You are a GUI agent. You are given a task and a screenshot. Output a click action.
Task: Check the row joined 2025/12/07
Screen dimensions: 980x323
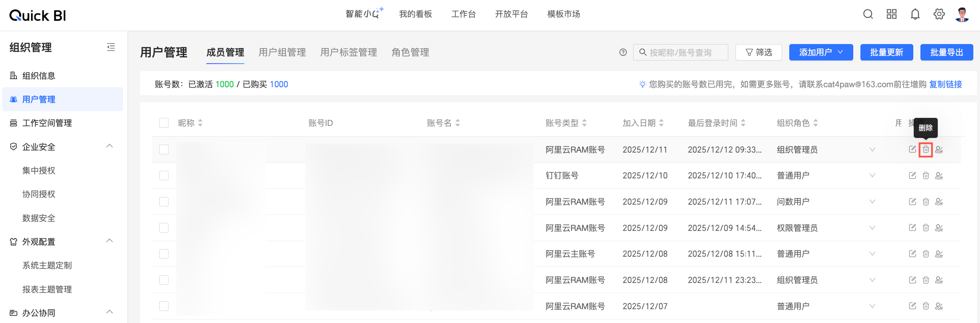click(x=164, y=306)
